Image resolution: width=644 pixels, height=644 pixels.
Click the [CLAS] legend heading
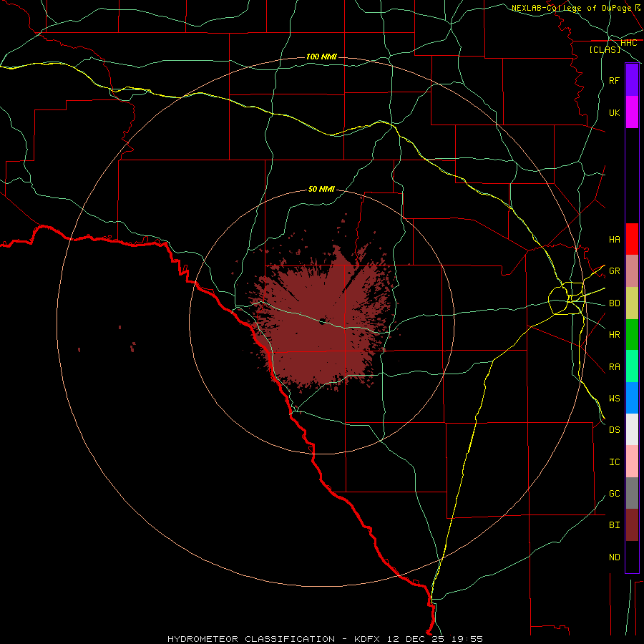(x=605, y=49)
